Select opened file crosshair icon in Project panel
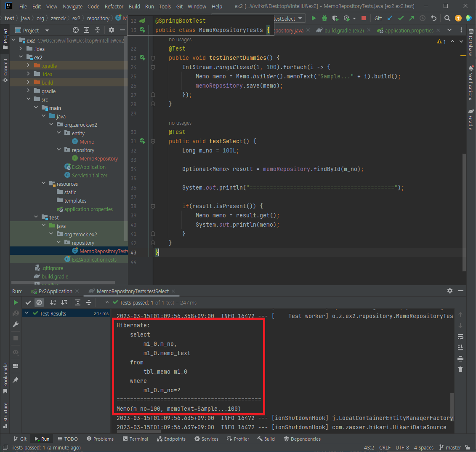Viewport: 476px width, 452px height. [76, 30]
